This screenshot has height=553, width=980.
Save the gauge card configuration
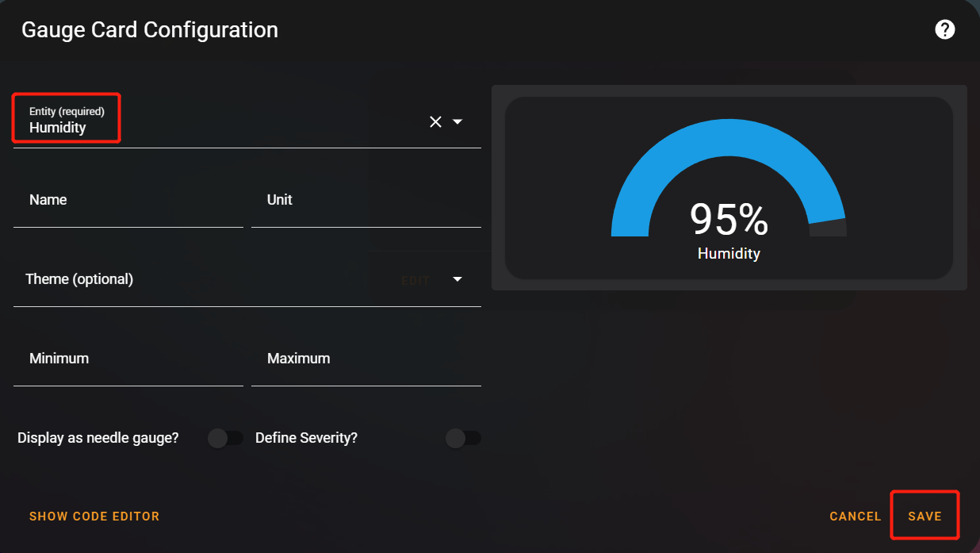tap(925, 517)
